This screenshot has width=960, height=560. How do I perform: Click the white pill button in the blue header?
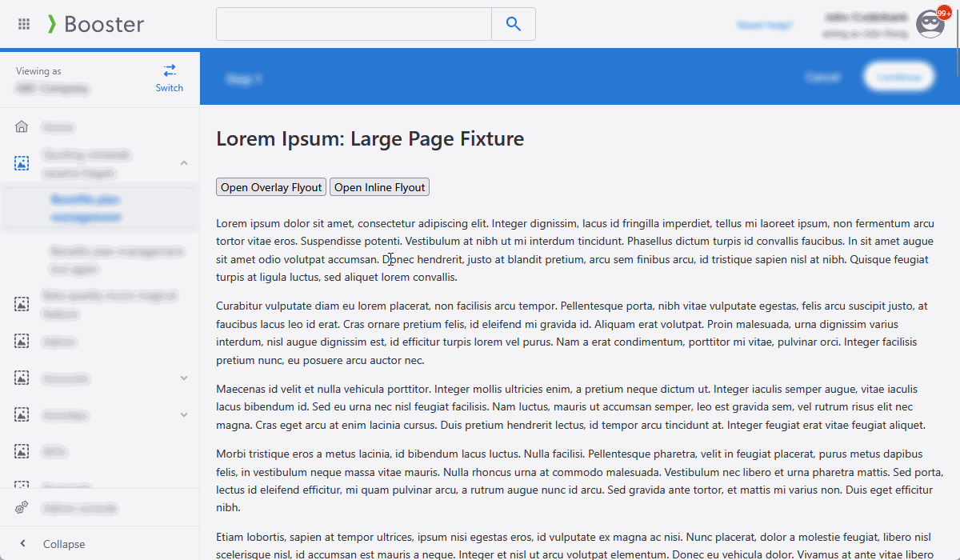tap(899, 77)
